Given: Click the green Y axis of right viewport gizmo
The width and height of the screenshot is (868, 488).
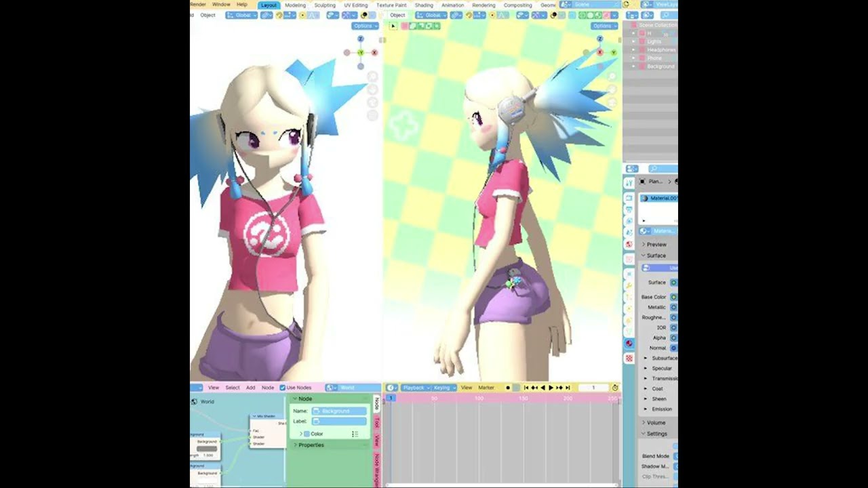Looking at the screenshot, I should 614,52.
